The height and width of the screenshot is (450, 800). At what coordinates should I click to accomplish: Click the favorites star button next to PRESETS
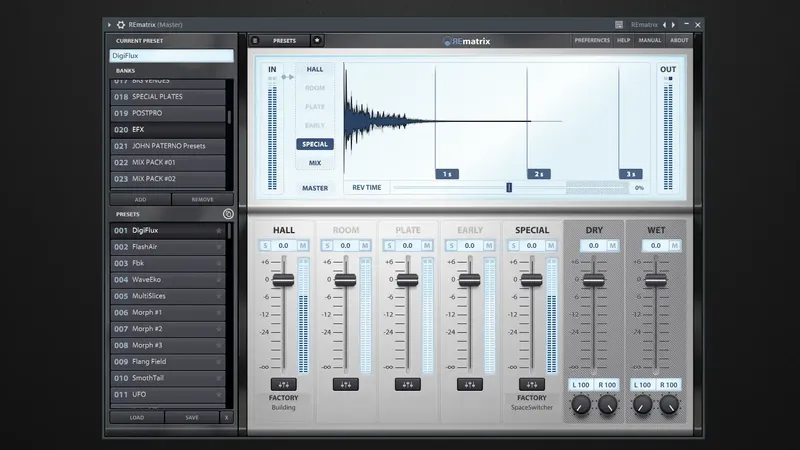pos(317,40)
